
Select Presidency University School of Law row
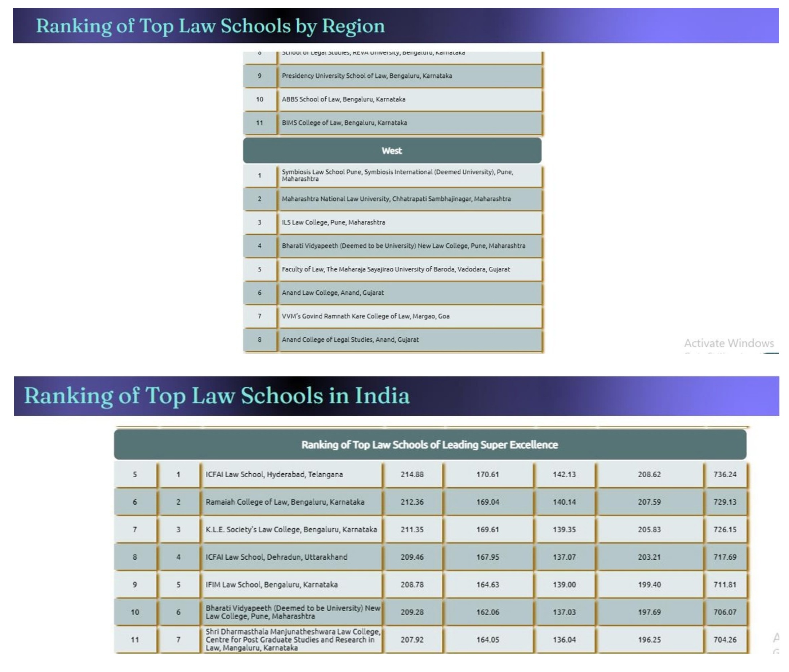pyautogui.click(x=367, y=76)
